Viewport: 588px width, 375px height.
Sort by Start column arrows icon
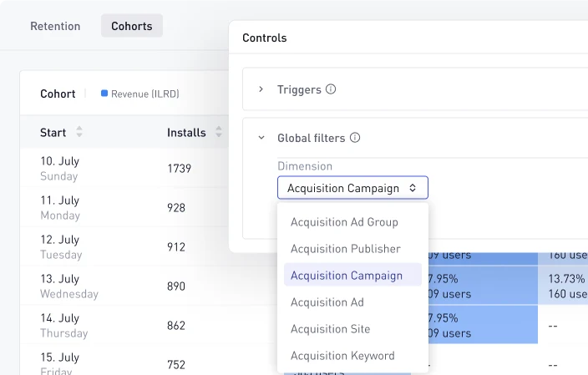79,132
